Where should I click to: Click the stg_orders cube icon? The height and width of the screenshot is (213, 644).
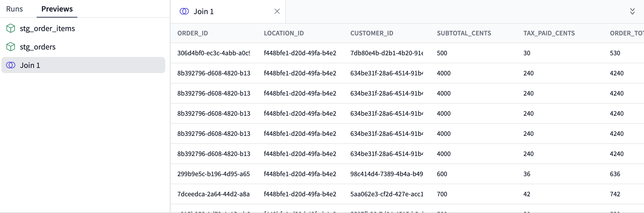pos(11,47)
